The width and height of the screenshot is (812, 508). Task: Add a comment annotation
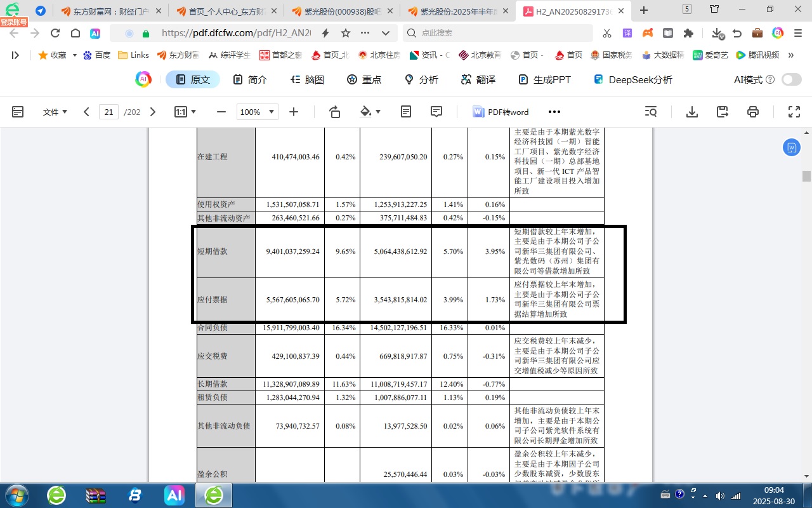[436, 112]
